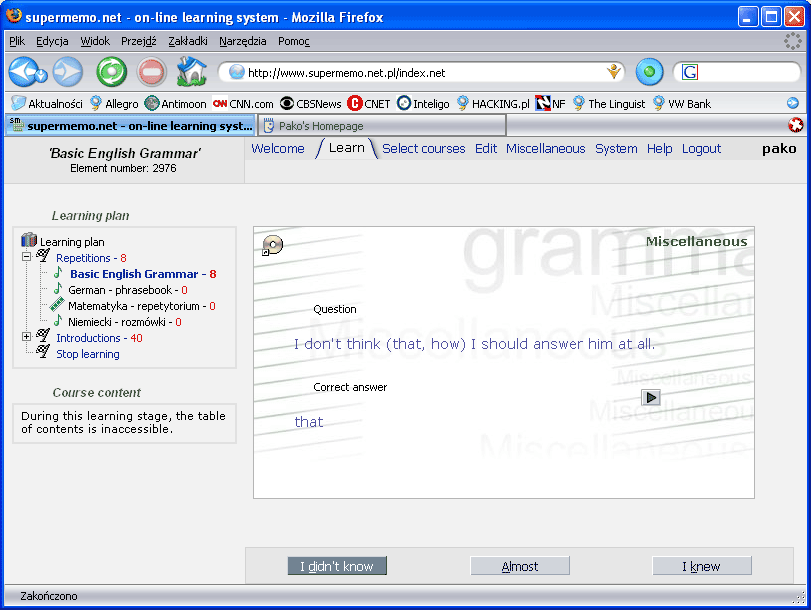This screenshot has height=610, width=811.
Task: Collapse the Repetitions tree node
Action: coord(27,258)
